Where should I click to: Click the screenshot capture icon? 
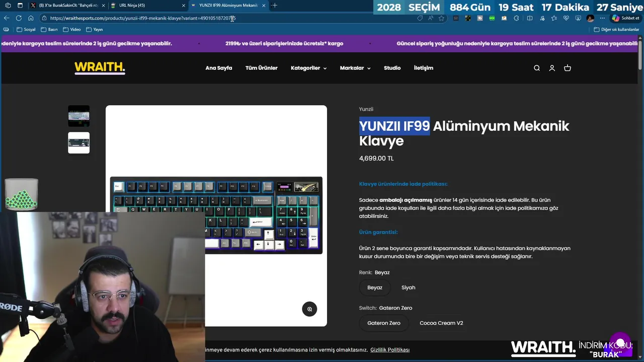[x=578, y=18]
